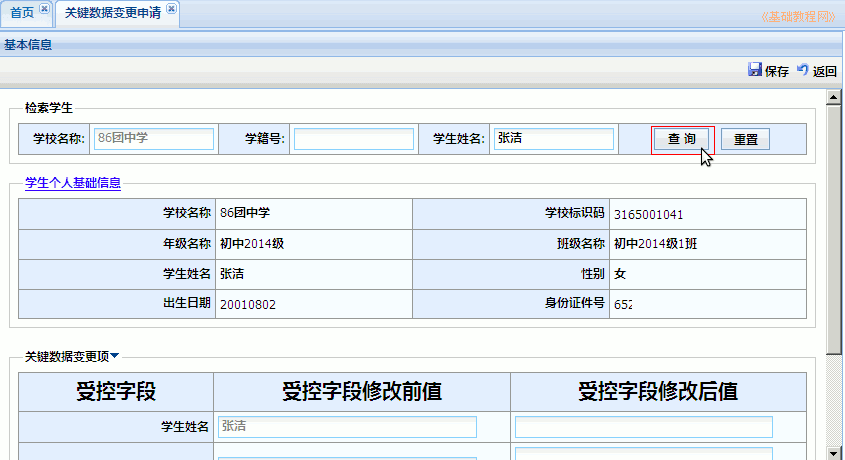
Task: Click the 保存 floppy disk icon
Action: (x=754, y=69)
